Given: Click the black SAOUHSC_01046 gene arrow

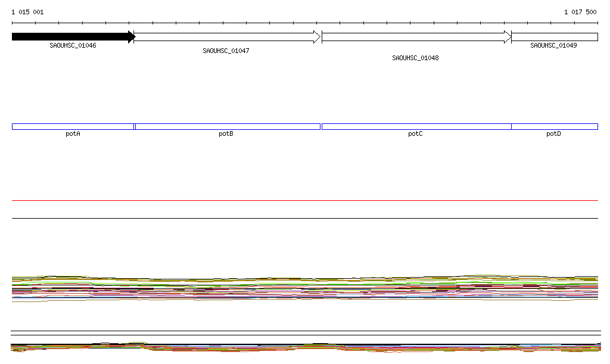Looking at the screenshot, I should [x=73, y=37].
